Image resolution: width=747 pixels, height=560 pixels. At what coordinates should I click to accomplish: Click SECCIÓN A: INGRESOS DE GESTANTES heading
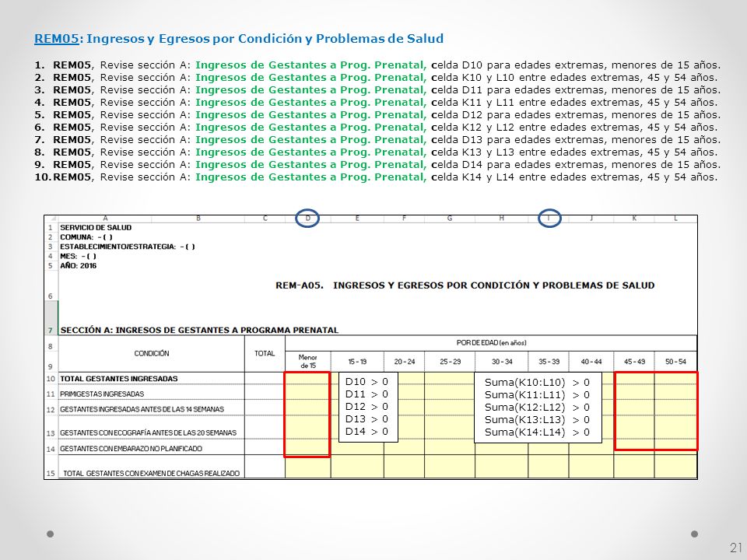coord(199,330)
